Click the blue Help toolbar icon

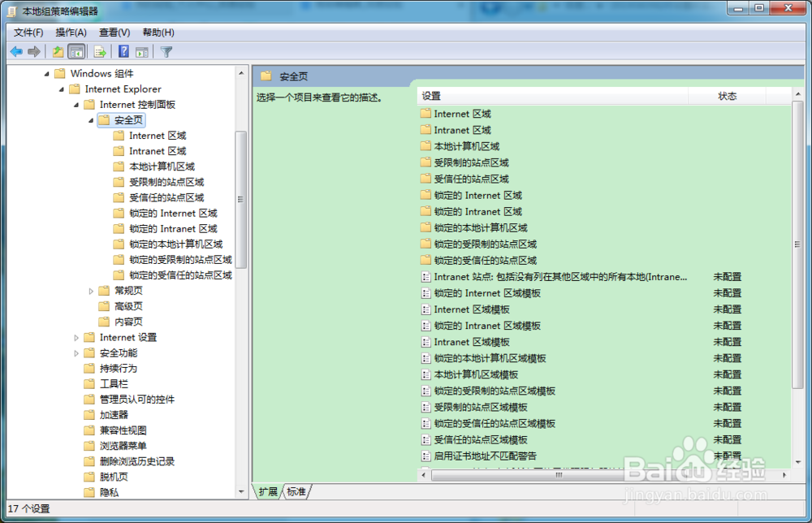point(123,51)
